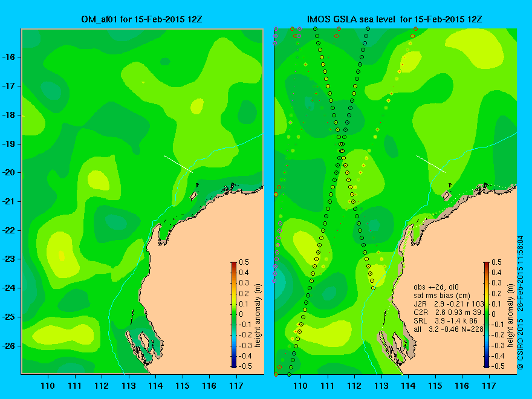Screen dimensions: 532x399
Task: Click longitude label 110 under the right map
Action: [300, 386]
